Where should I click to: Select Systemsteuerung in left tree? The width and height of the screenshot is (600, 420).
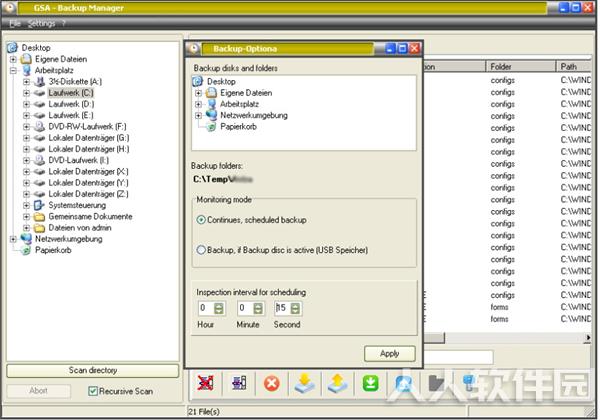[77, 205]
